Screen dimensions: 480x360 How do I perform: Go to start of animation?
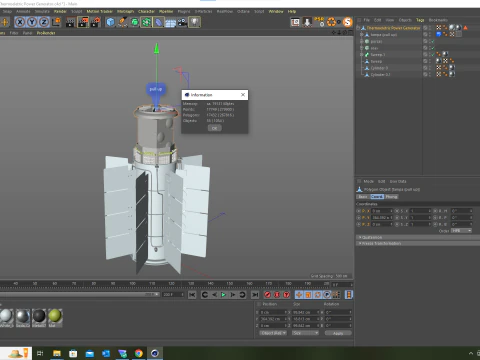pyautogui.click(x=192, y=295)
